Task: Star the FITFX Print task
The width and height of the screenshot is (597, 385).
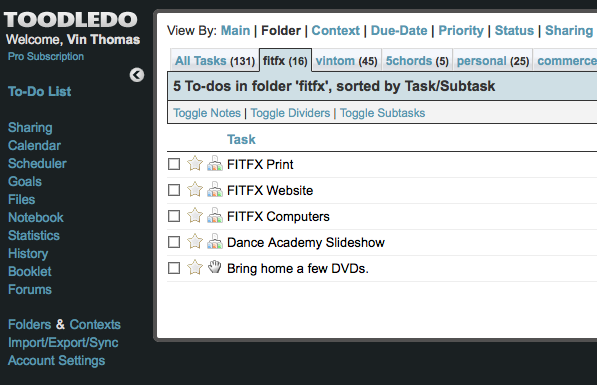Action: (195, 164)
